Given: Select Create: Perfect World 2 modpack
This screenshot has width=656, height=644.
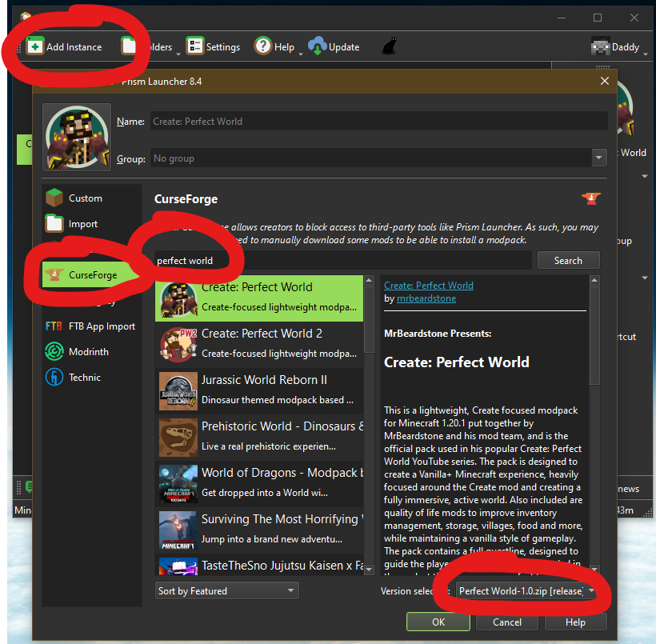Looking at the screenshot, I should click(x=259, y=342).
